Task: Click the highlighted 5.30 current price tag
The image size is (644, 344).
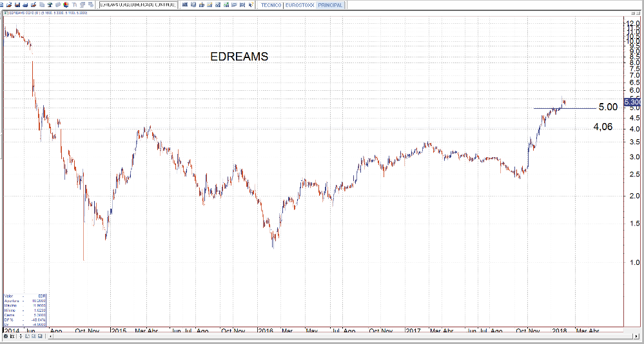Action: coord(632,102)
